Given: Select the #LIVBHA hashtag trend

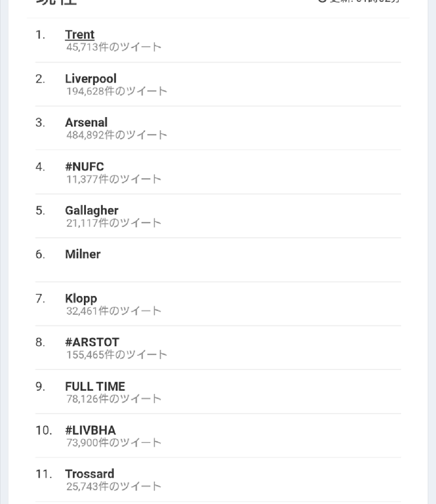Looking at the screenshot, I should point(90,430).
